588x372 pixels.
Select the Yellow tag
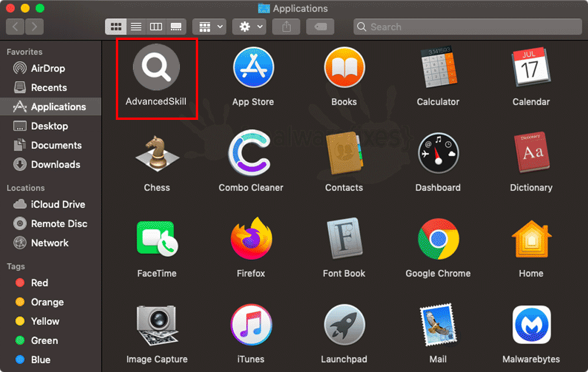click(x=51, y=321)
